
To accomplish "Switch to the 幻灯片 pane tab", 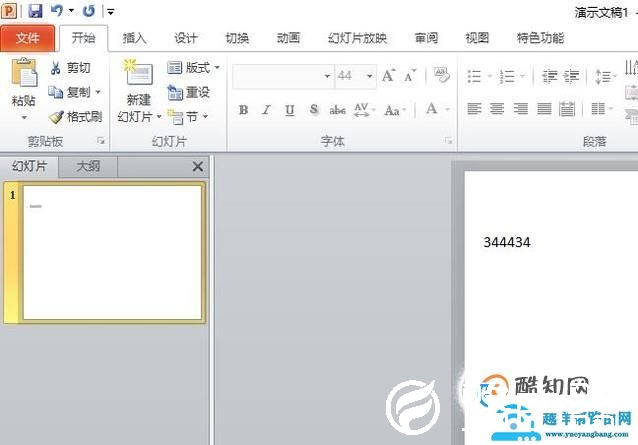I will click(x=30, y=166).
